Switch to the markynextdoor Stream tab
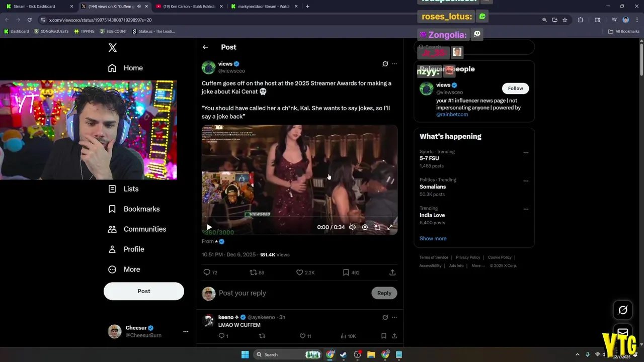 264,7
